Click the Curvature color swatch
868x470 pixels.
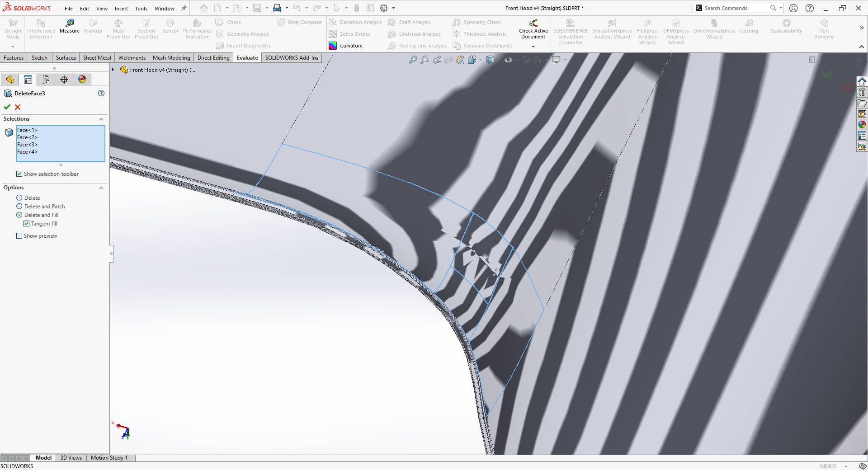333,45
